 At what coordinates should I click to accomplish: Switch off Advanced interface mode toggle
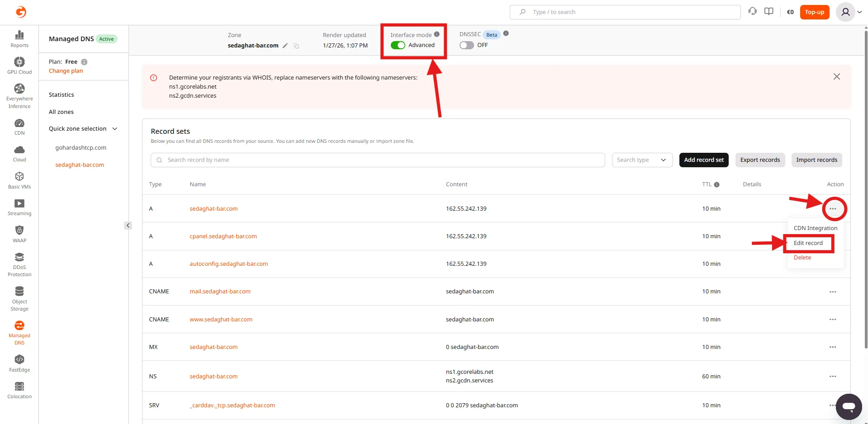pyautogui.click(x=398, y=45)
